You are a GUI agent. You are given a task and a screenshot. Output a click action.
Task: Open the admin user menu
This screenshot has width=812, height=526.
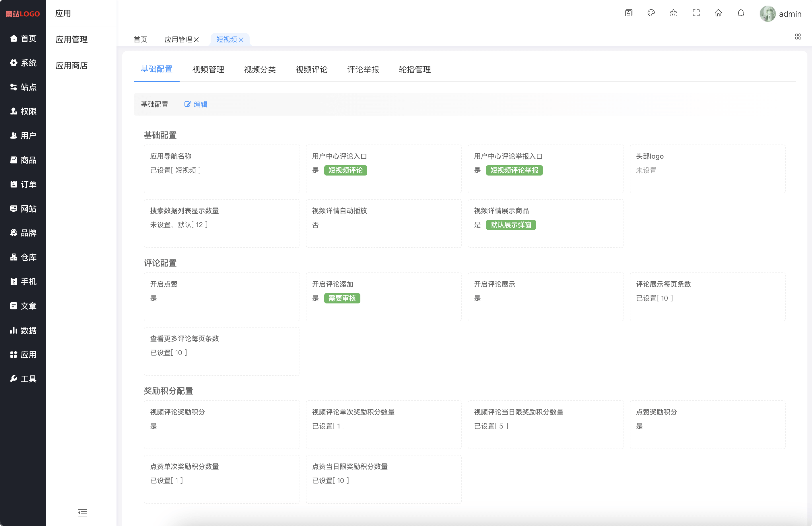coord(781,14)
